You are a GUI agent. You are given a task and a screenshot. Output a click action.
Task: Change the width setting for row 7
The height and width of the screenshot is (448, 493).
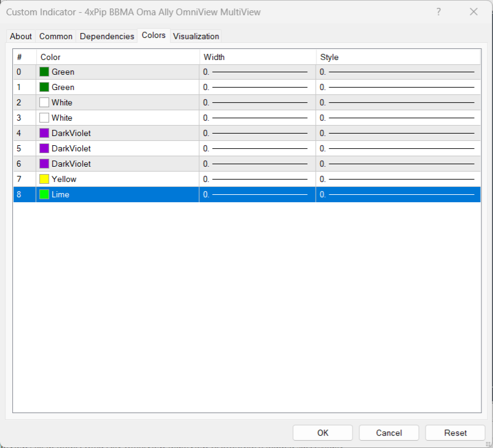click(257, 179)
